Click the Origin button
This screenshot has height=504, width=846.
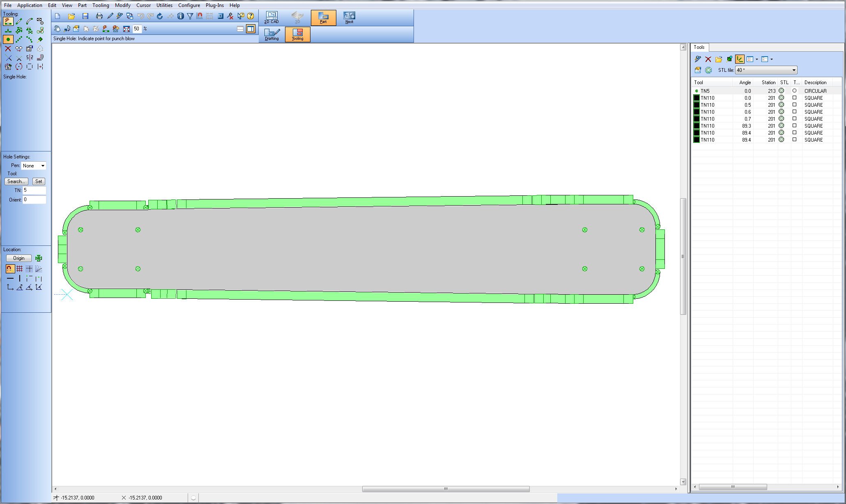tap(19, 258)
